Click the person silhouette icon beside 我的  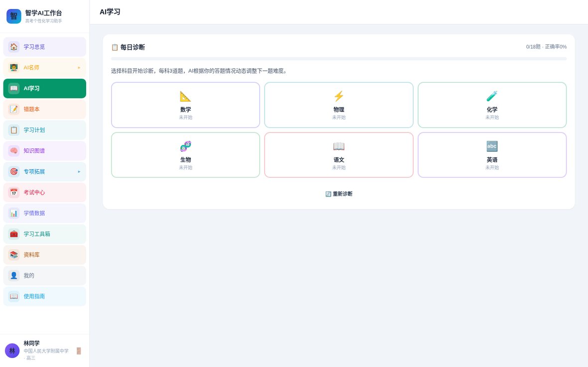click(x=14, y=275)
